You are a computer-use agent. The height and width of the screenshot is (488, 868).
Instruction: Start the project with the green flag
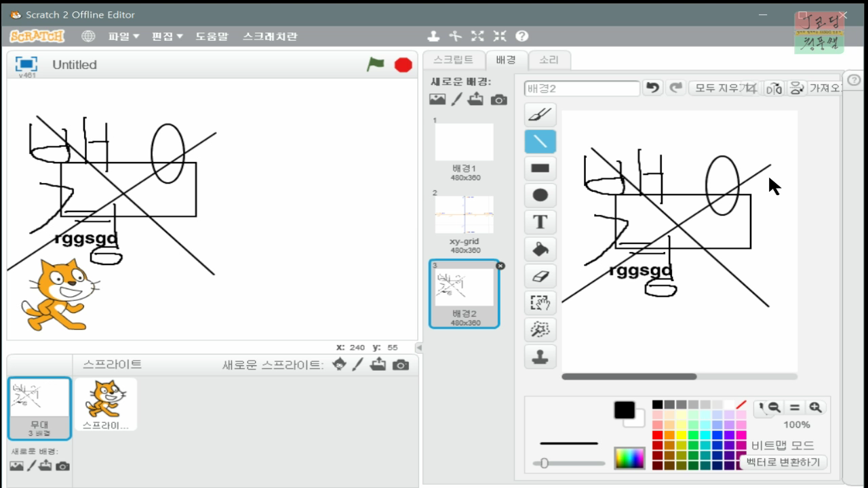pos(374,64)
